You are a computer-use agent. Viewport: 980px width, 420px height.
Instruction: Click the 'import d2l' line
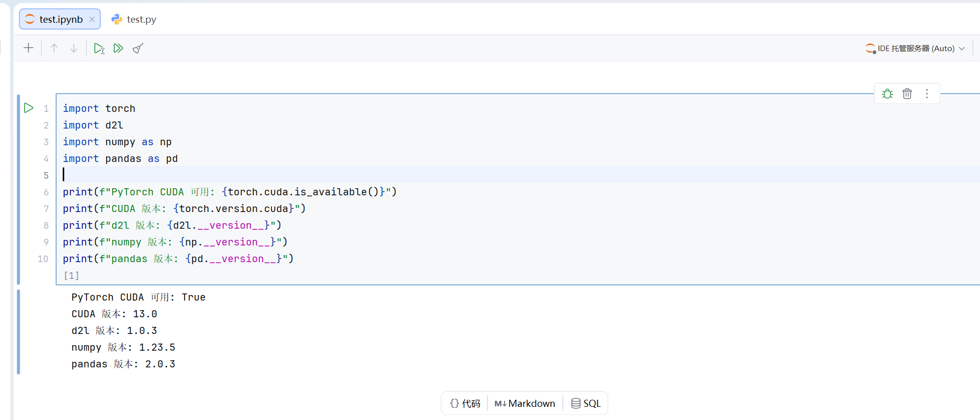tap(93, 125)
